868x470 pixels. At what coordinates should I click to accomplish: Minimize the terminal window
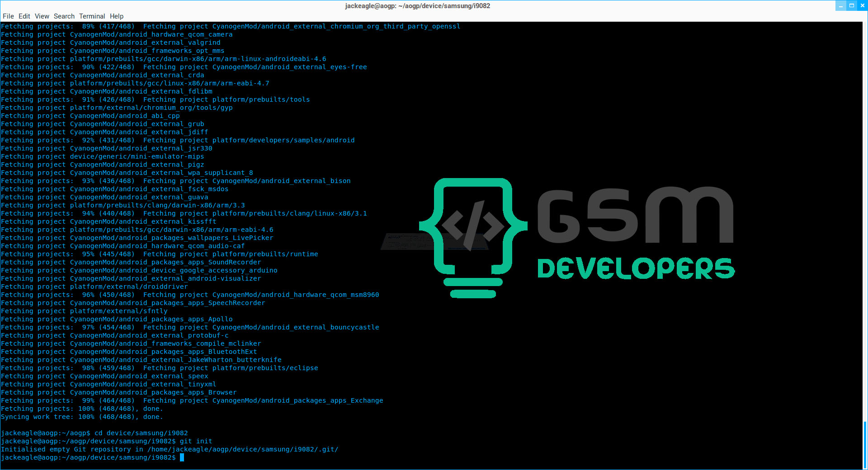click(841, 5)
